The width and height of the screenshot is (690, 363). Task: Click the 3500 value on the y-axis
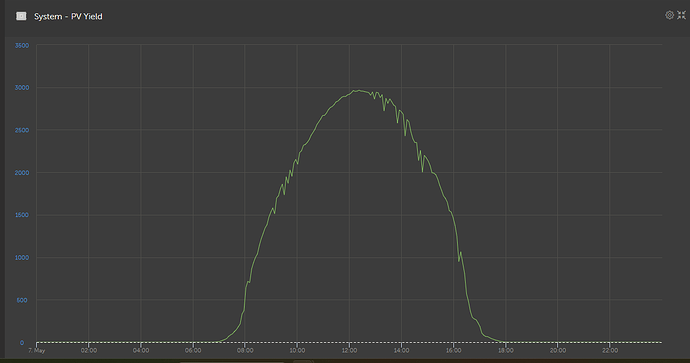coord(22,45)
